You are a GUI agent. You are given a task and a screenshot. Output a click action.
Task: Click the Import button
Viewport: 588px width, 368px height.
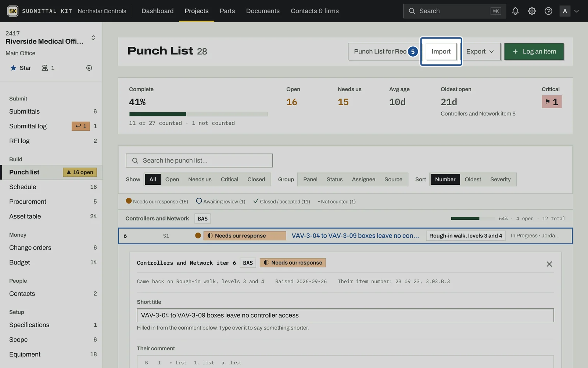(x=441, y=52)
